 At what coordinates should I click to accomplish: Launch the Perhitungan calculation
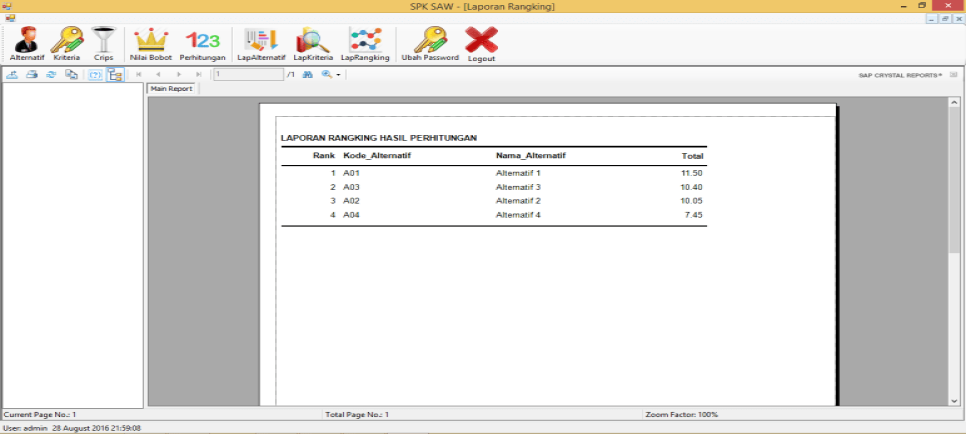point(202,44)
